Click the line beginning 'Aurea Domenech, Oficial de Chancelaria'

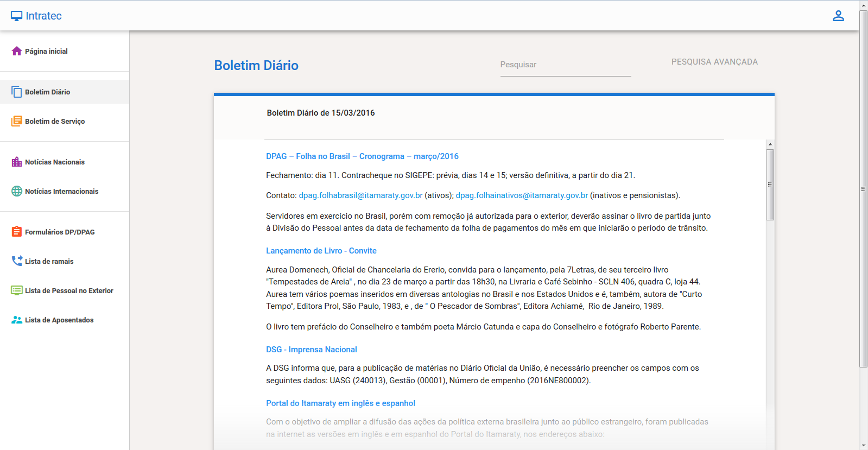(x=467, y=270)
